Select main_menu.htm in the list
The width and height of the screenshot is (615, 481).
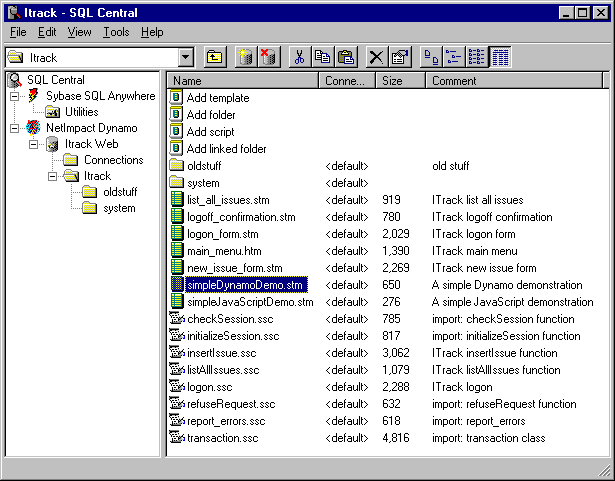(x=224, y=251)
